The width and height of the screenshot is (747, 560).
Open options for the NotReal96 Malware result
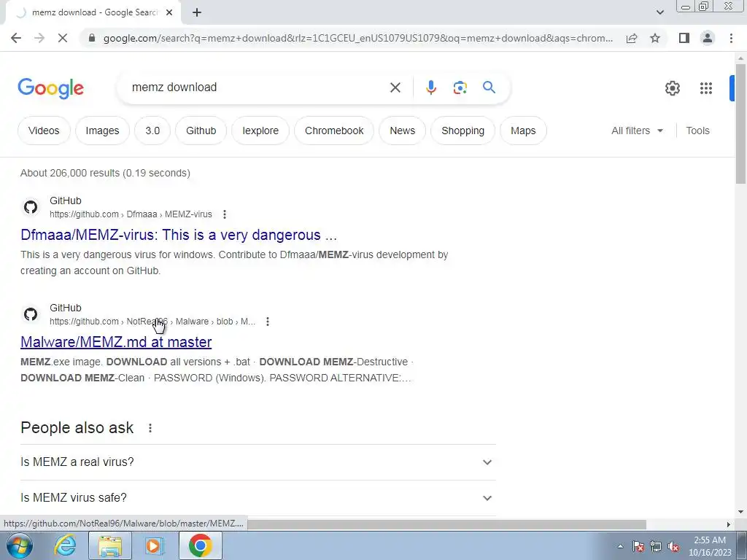coord(268,322)
